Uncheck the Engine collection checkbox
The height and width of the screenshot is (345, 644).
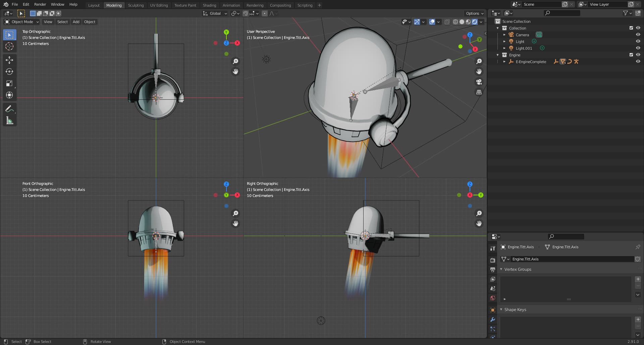pos(631,55)
